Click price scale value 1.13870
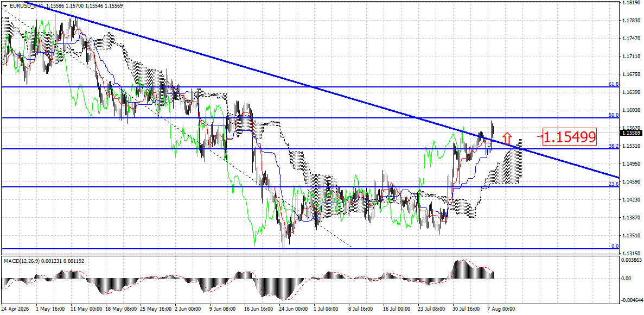The width and height of the screenshot is (644, 315). click(x=632, y=218)
